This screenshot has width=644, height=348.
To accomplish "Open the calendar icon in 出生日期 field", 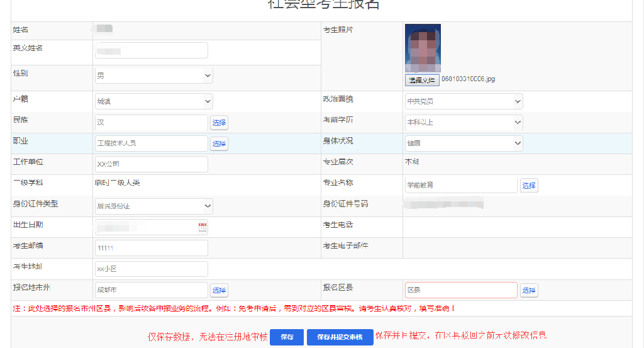I will pyautogui.click(x=203, y=227).
